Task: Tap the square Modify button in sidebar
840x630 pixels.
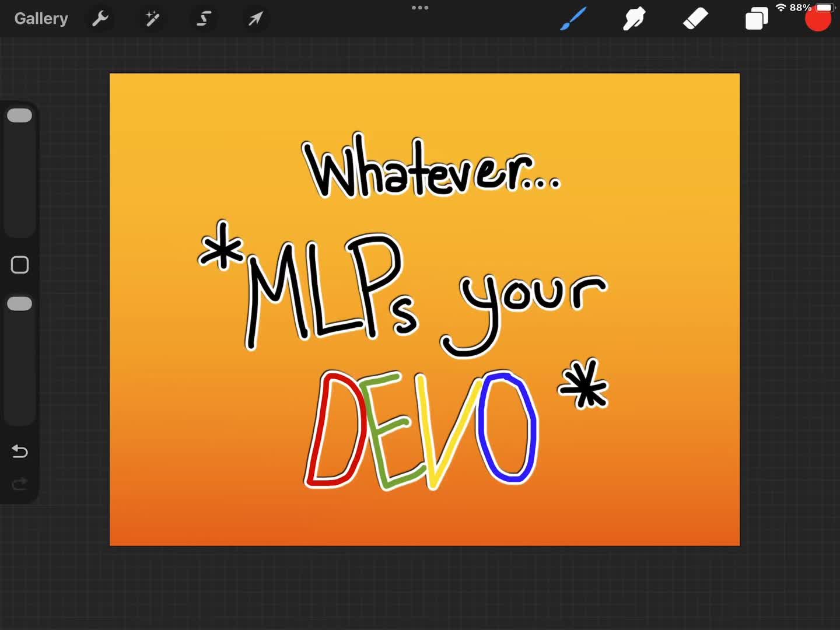Action: click(20, 265)
